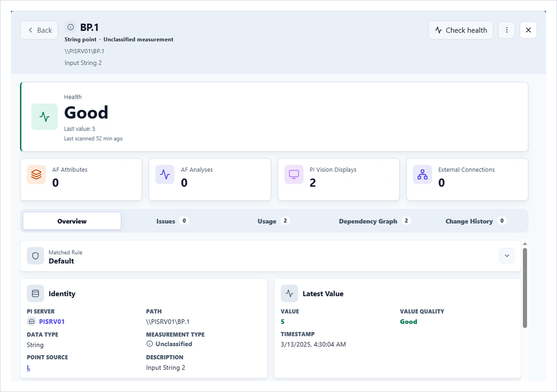Click the PI Vision Displays count 2
The image size is (557, 392).
click(x=313, y=183)
